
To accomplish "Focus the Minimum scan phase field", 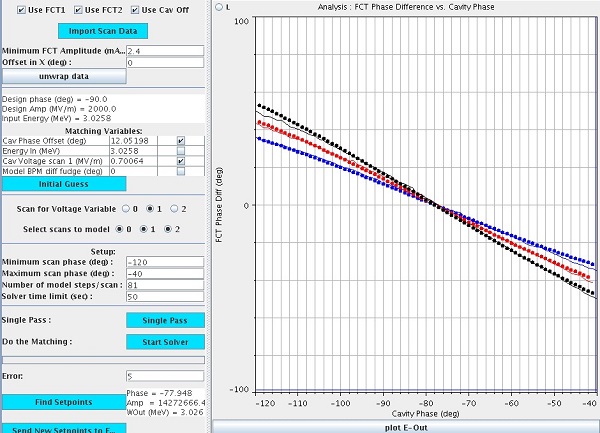I will click(x=164, y=261).
